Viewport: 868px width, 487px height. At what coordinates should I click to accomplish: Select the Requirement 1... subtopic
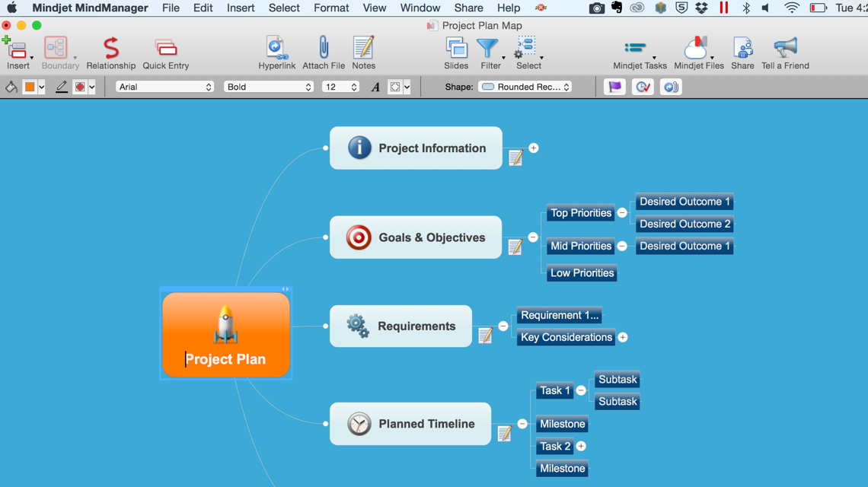[x=559, y=315]
